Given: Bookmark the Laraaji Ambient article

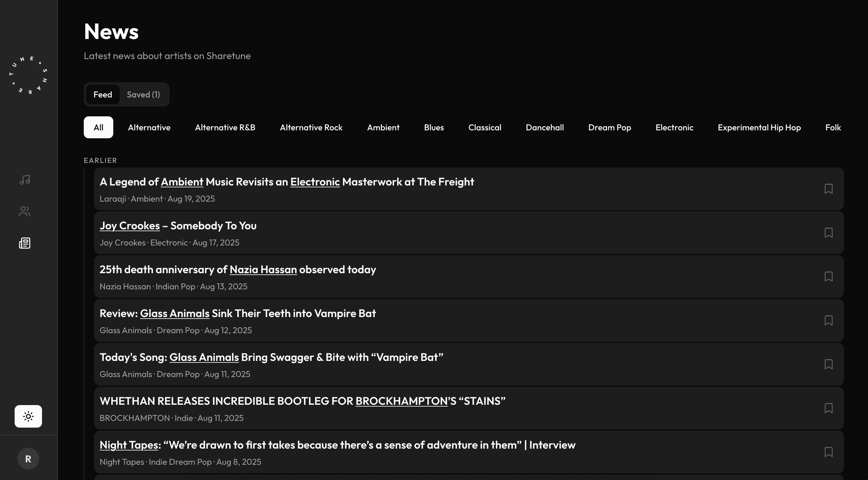Looking at the screenshot, I should coord(829,189).
